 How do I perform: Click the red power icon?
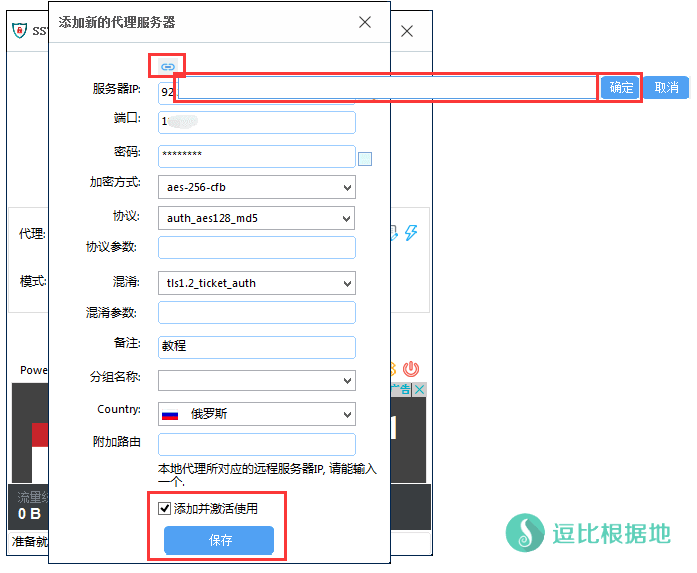tap(411, 370)
